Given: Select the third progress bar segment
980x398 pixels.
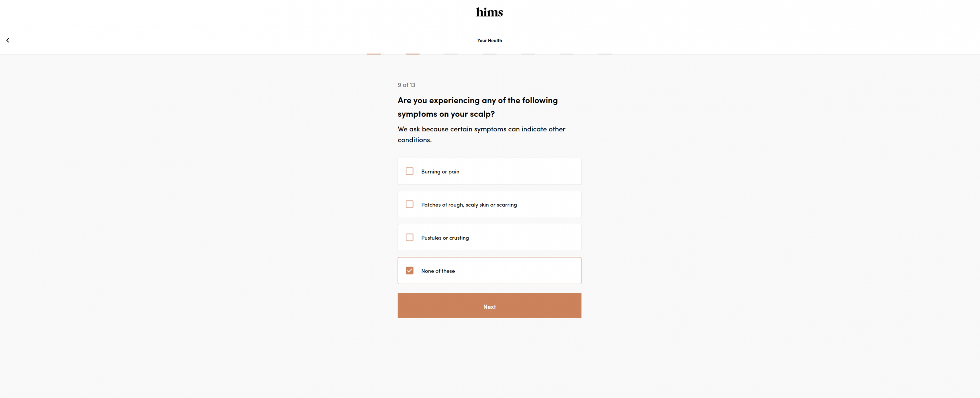Looking at the screenshot, I should (451, 54).
